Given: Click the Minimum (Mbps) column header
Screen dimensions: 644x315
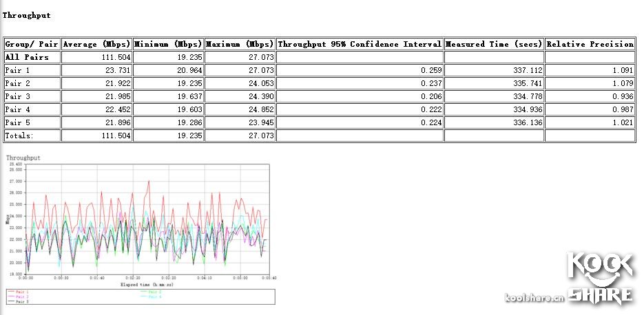Looking at the screenshot, I should [x=168, y=44].
